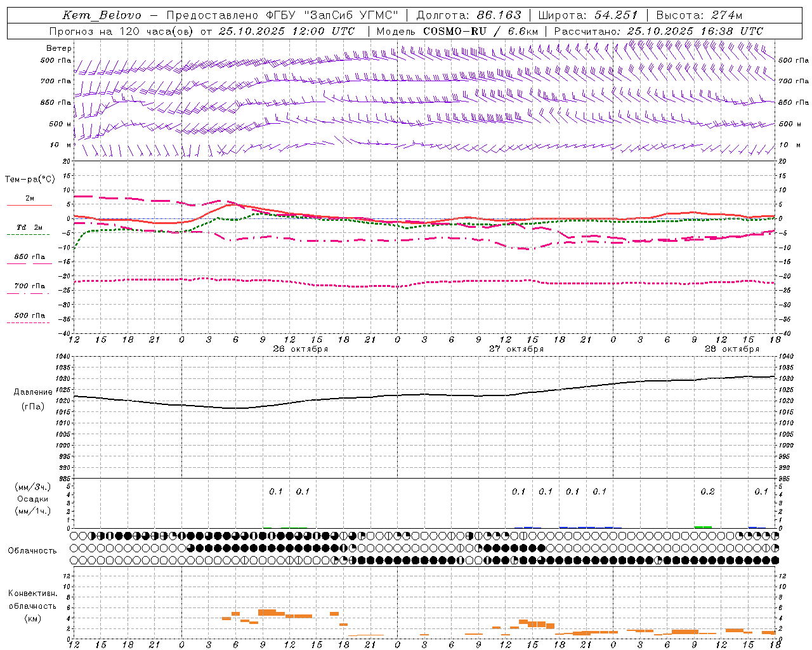The width and height of the screenshot is (812, 650).
Task: Select the 700 гПа temperature legend entry
Action: [30, 286]
